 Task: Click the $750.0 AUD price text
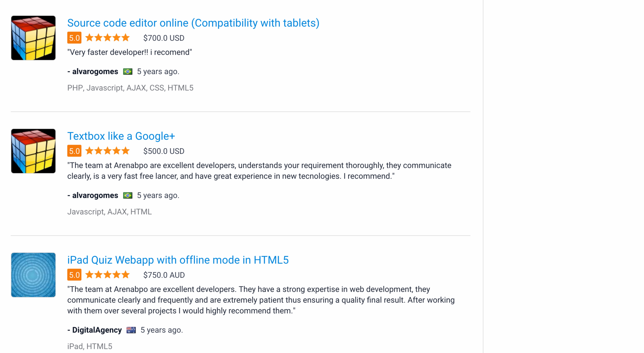coord(164,275)
